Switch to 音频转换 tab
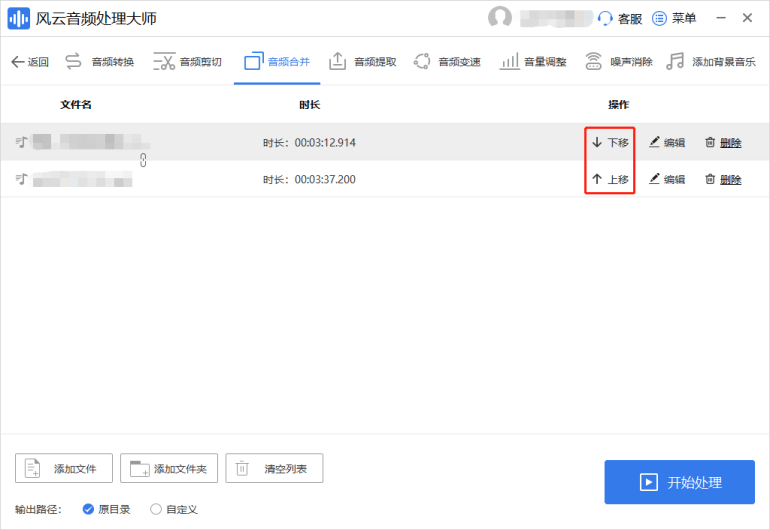This screenshot has height=530, width=770. click(100, 62)
